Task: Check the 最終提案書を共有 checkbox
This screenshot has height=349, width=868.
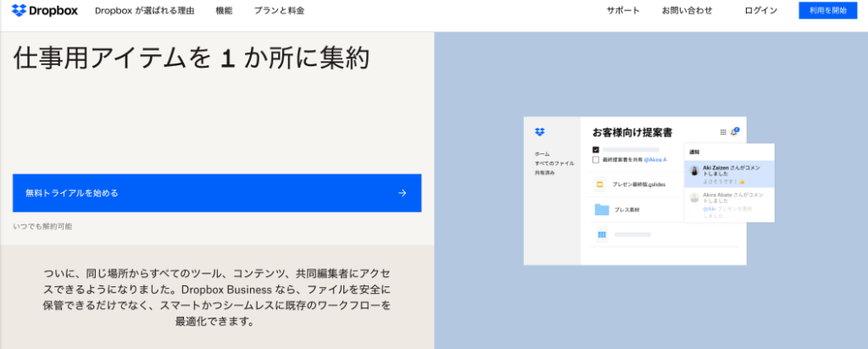Action: tap(596, 160)
